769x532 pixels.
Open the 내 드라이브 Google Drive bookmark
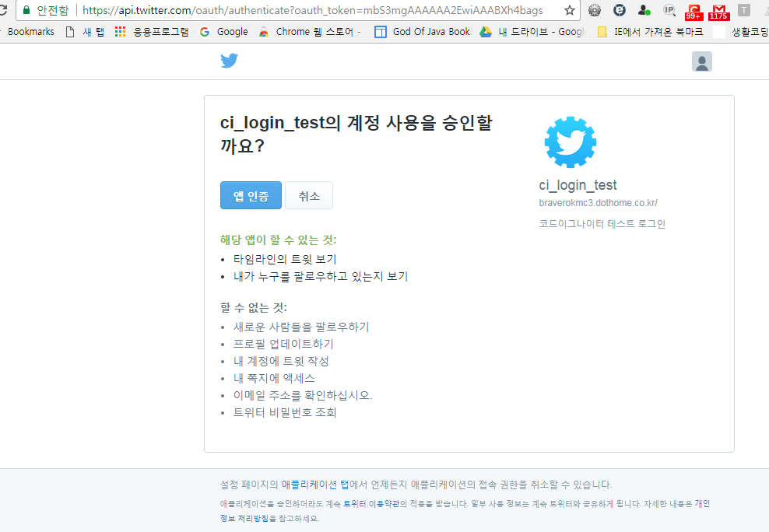click(x=533, y=32)
